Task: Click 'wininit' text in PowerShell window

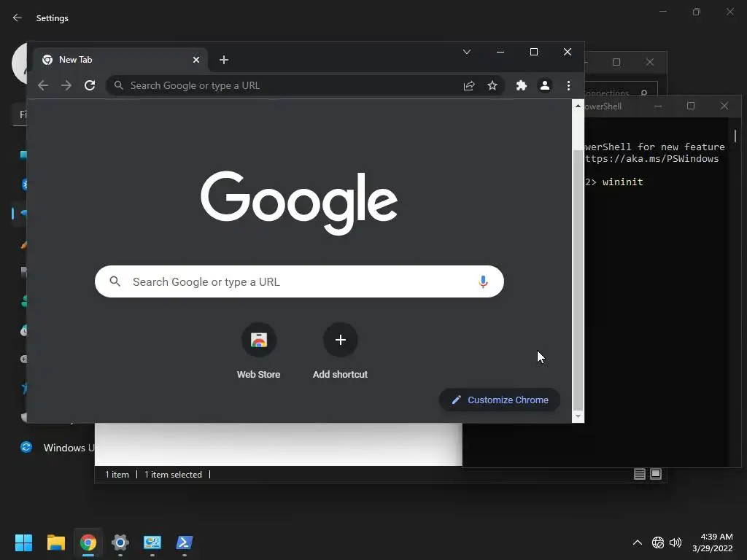Action: [x=622, y=182]
